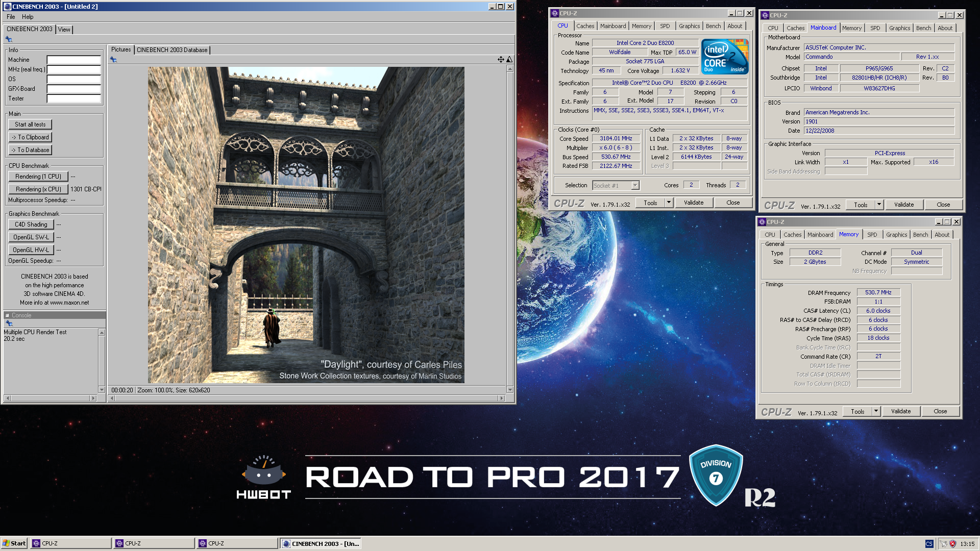This screenshot has height=551, width=980.
Task: Click title bar icon of CPU-Z Memory window
Action: point(762,222)
